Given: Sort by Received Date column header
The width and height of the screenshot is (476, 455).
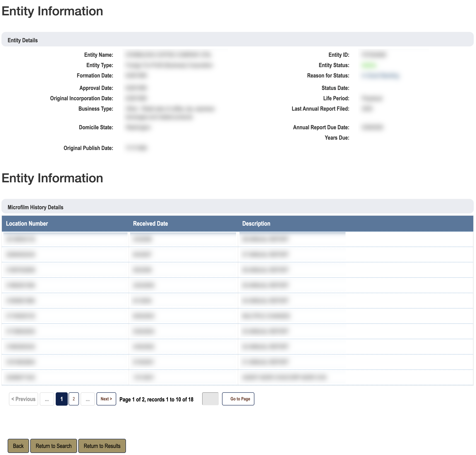Looking at the screenshot, I should [150, 223].
